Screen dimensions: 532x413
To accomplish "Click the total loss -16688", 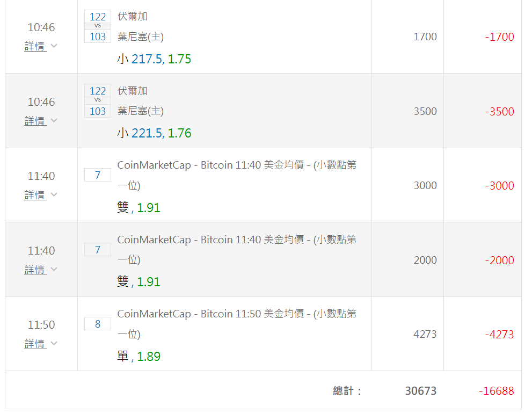I will tap(497, 391).
